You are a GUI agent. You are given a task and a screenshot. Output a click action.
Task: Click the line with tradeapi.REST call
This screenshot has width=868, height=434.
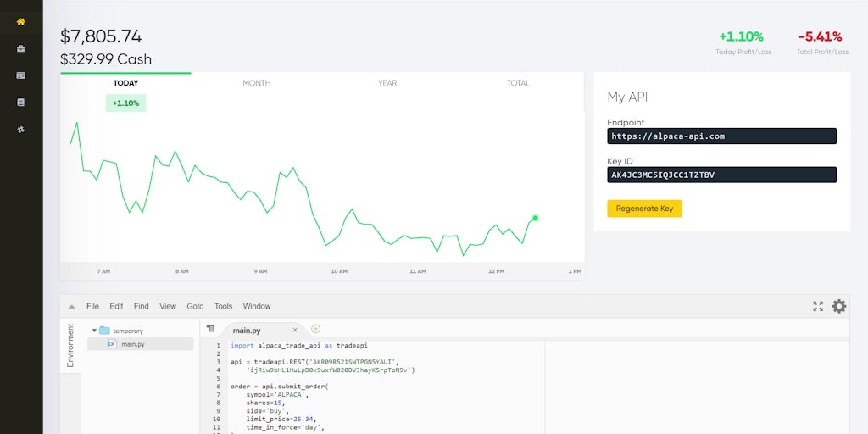[x=314, y=361]
